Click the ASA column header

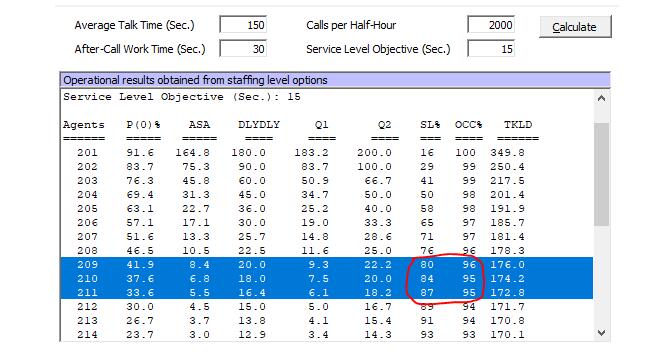click(x=199, y=125)
